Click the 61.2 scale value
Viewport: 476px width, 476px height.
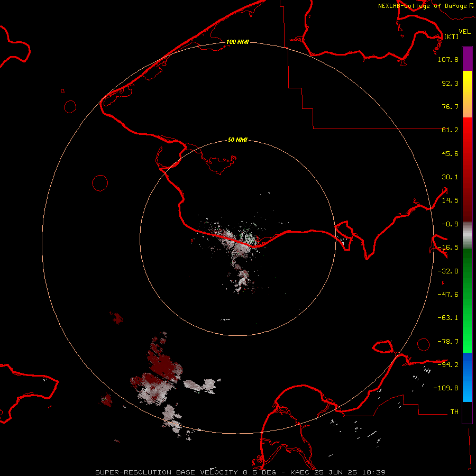tap(450, 130)
